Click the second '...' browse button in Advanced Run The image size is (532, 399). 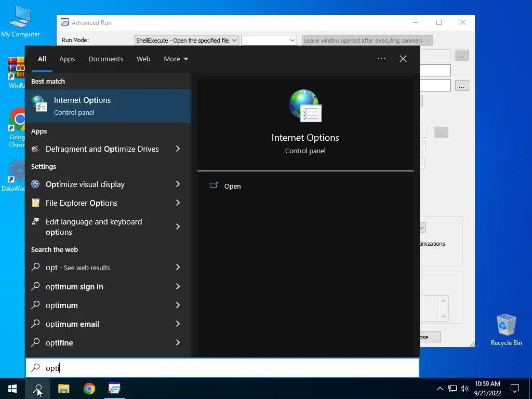pos(461,86)
